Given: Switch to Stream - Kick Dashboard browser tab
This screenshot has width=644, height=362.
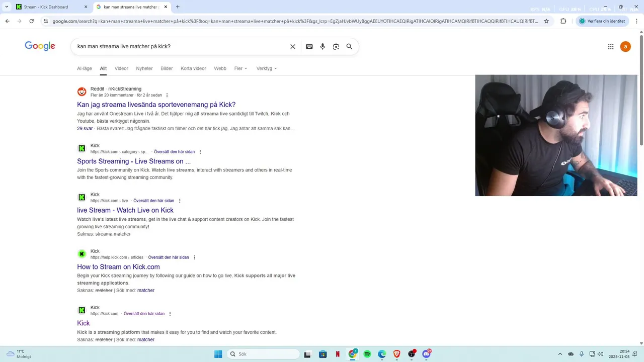Looking at the screenshot, I should (x=52, y=7).
